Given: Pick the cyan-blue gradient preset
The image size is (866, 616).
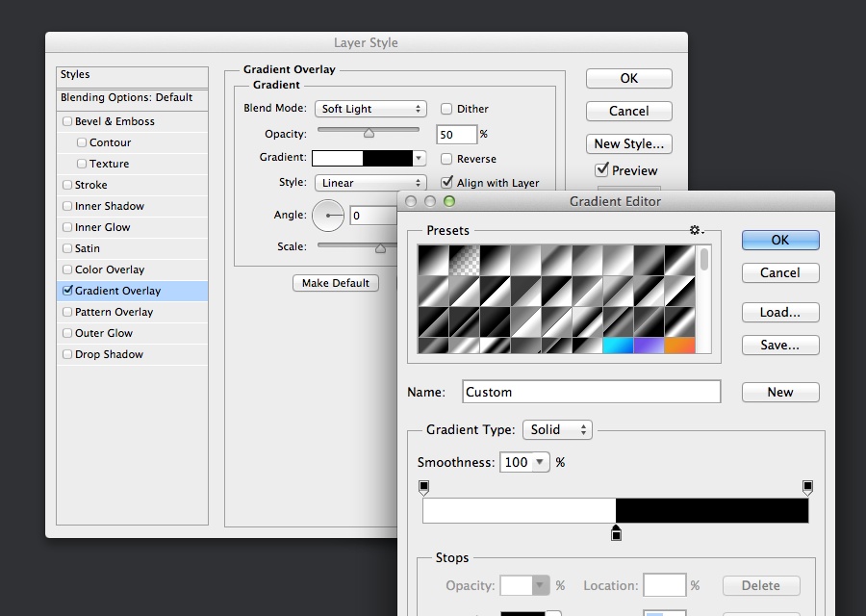Looking at the screenshot, I should [x=618, y=346].
